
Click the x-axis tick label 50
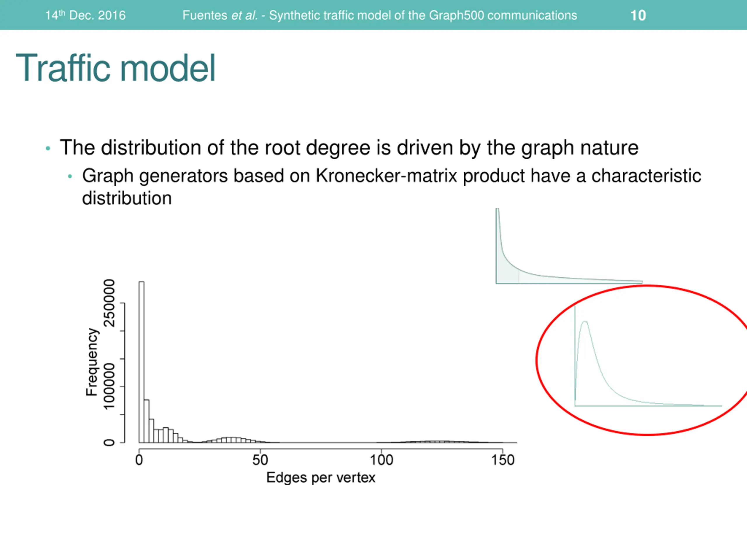[260, 460]
